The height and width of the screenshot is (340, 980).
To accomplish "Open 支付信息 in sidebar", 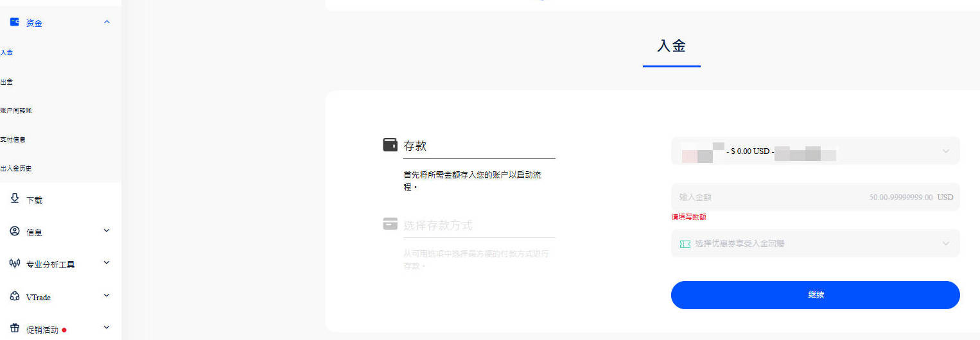I will pyautogui.click(x=13, y=139).
